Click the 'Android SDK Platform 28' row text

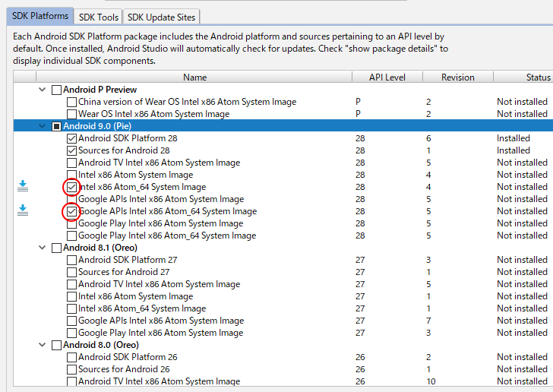[x=128, y=138]
